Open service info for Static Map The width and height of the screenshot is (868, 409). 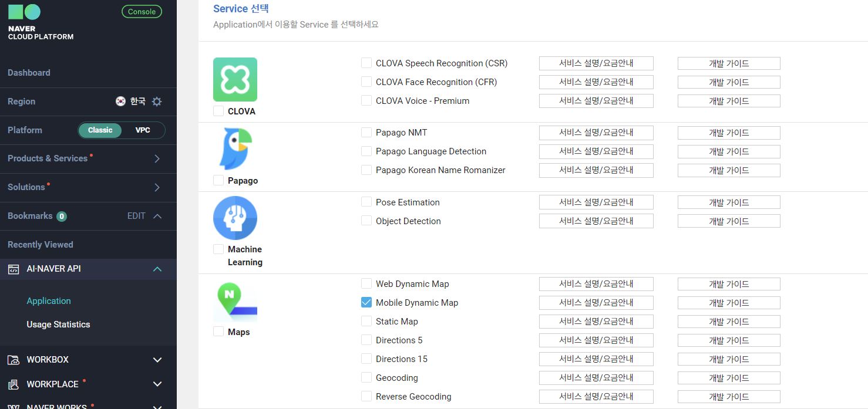click(x=596, y=322)
